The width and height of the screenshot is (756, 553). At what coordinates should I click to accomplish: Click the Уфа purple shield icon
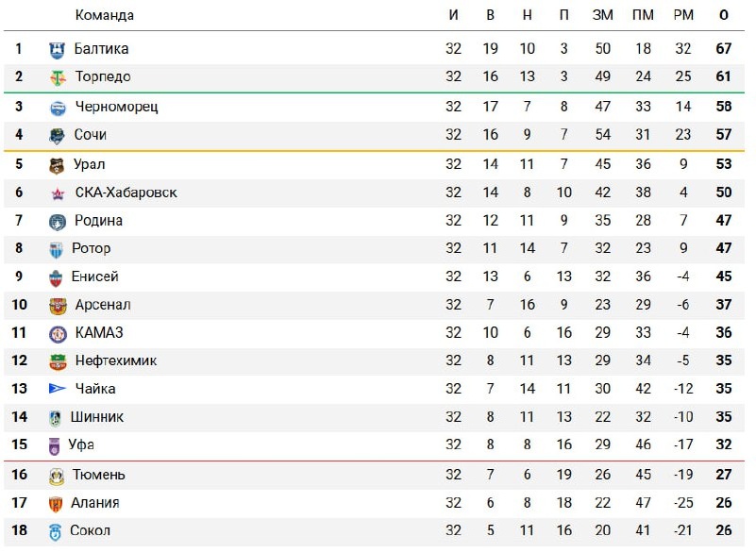[55, 446]
